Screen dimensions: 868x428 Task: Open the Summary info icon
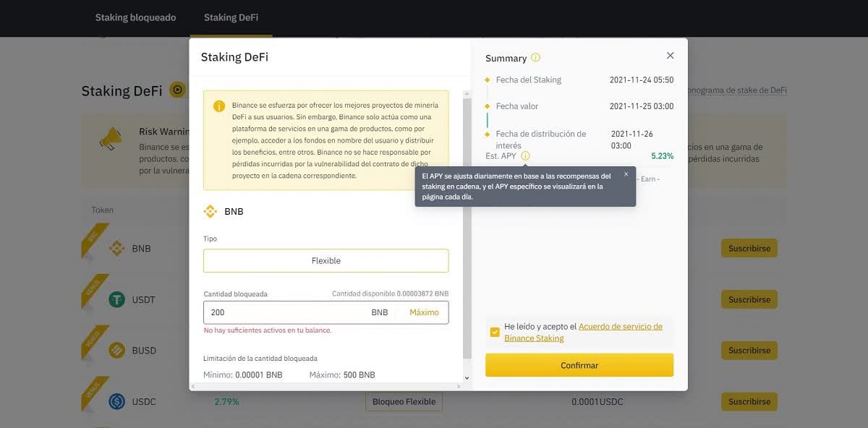pos(535,58)
